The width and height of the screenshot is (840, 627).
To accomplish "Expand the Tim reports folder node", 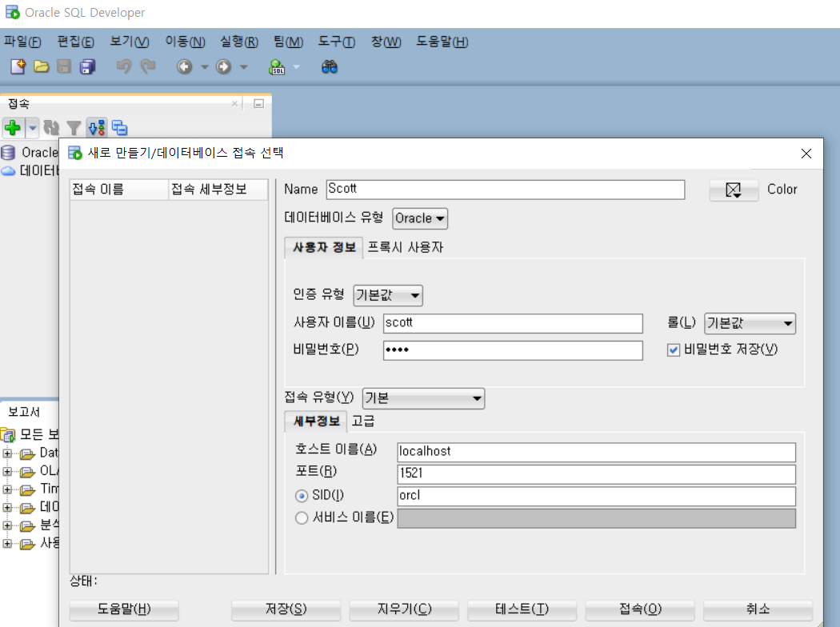I will pyautogui.click(x=7, y=489).
